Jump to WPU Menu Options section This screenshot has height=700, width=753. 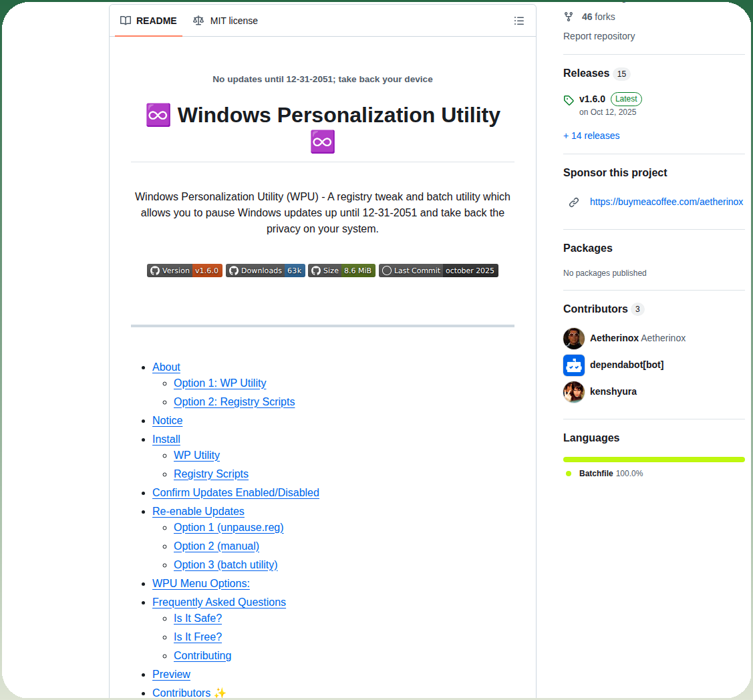point(201,584)
